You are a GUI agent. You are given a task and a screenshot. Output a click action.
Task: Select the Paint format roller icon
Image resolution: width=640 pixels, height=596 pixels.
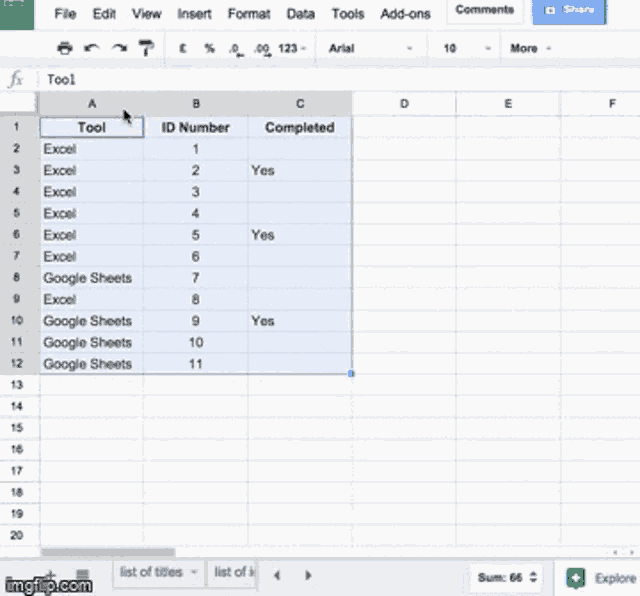point(147,48)
